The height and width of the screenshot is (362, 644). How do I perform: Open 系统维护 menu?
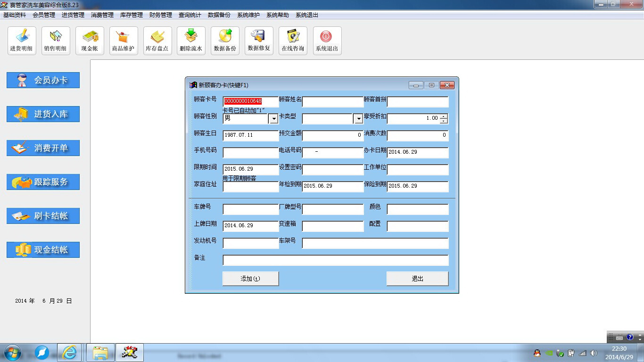[248, 15]
